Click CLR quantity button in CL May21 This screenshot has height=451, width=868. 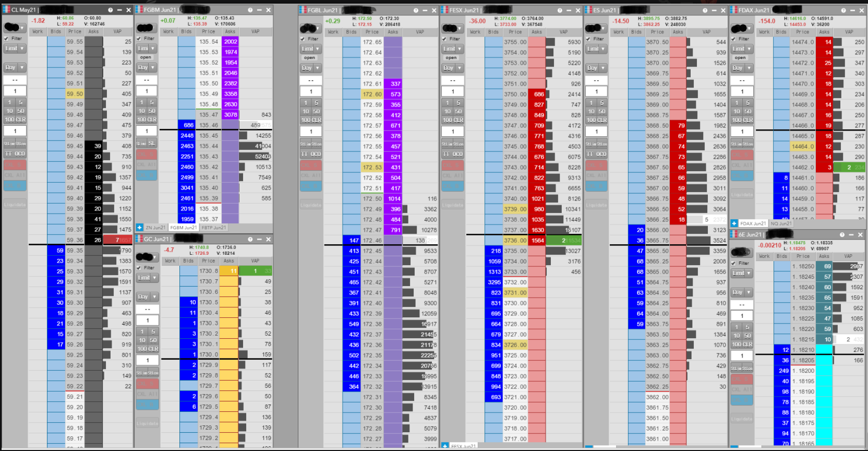point(20,120)
